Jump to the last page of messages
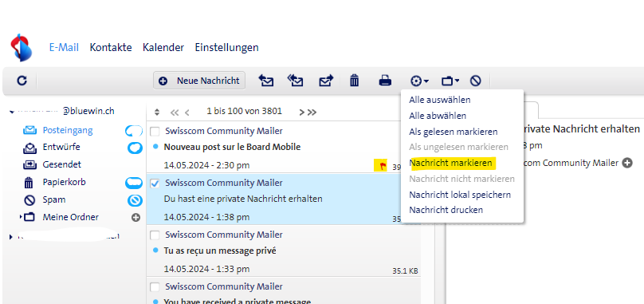The height and width of the screenshot is (304, 644). click(x=312, y=113)
